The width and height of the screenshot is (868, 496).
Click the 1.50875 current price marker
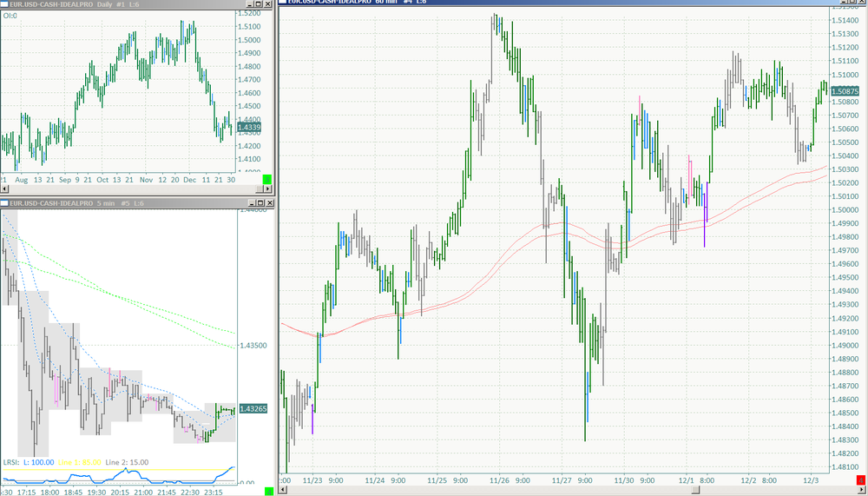click(x=845, y=91)
